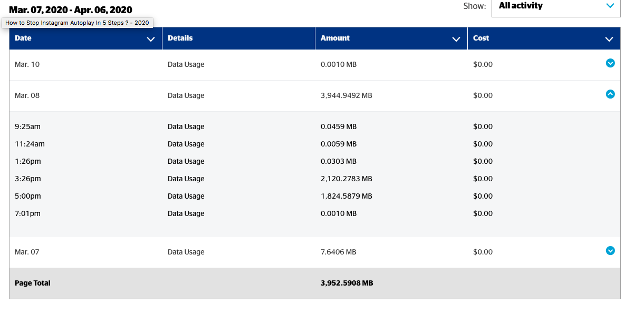Select the 3,944.9492 MB amount
The width and height of the screenshot is (644, 314).
347,95
